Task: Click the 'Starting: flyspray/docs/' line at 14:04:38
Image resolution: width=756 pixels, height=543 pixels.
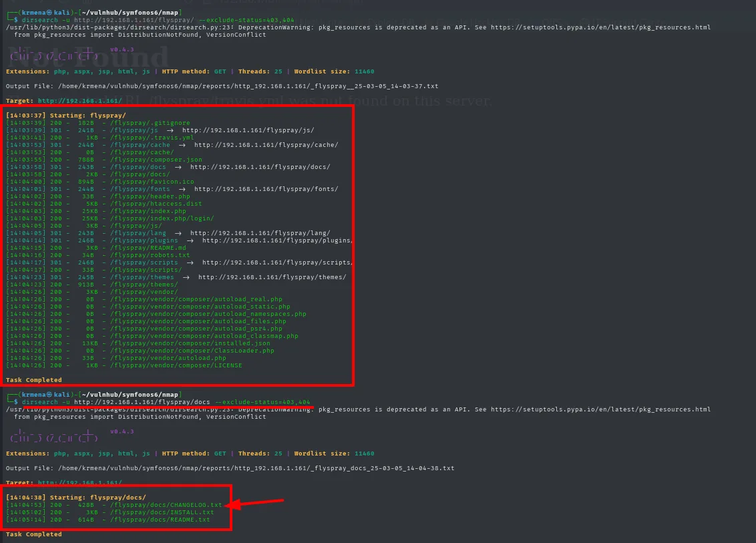Action: (75, 497)
